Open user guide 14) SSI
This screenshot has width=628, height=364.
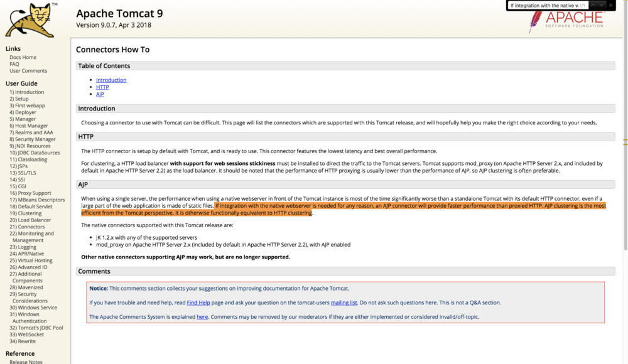click(x=17, y=179)
